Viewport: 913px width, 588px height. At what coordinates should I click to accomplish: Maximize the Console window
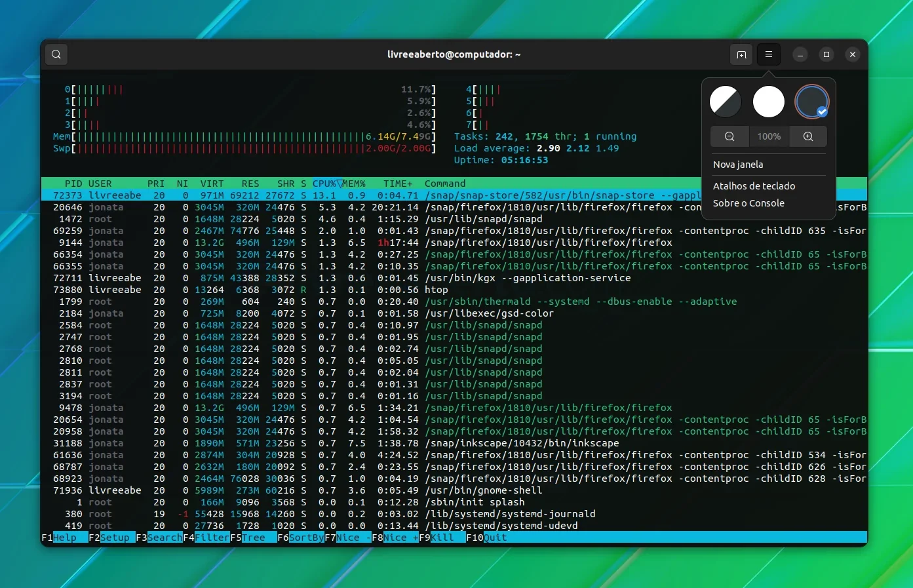826,54
